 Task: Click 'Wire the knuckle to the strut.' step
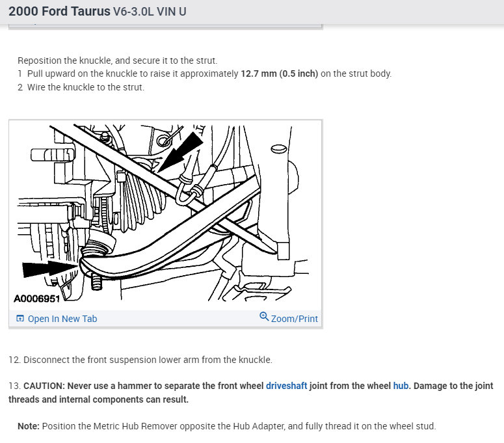pos(81,87)
